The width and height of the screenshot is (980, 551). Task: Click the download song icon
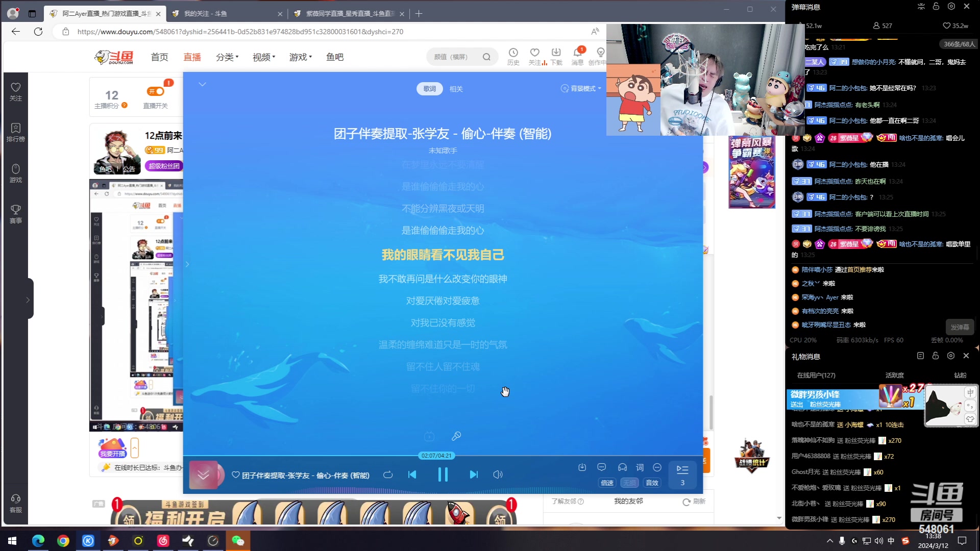(582, 467)
